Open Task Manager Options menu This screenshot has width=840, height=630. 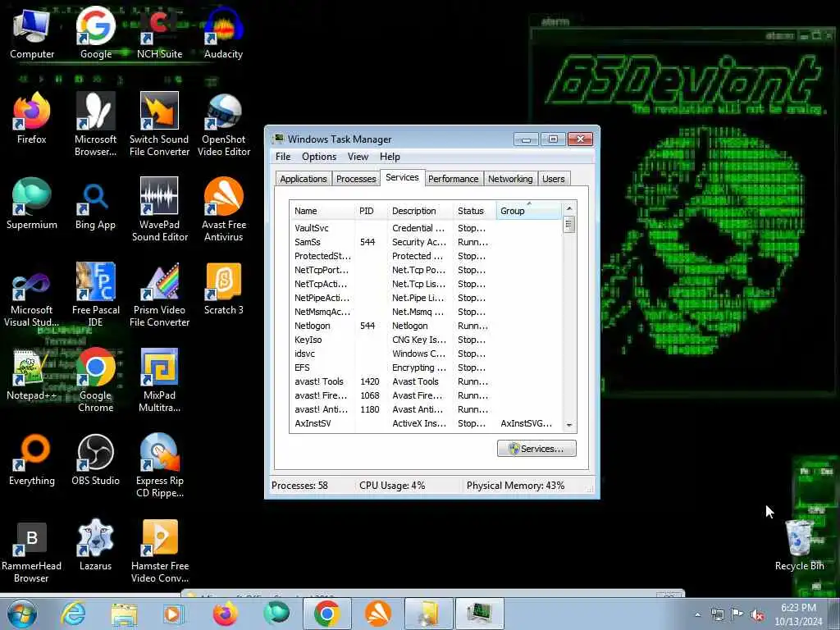(x=319, y=157)
